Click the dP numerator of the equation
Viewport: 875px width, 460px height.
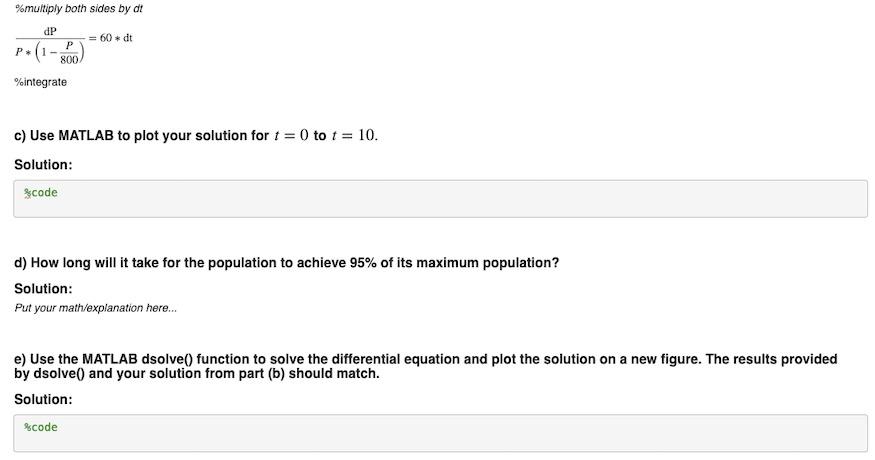pyautogui.click(x=50, y=31)
